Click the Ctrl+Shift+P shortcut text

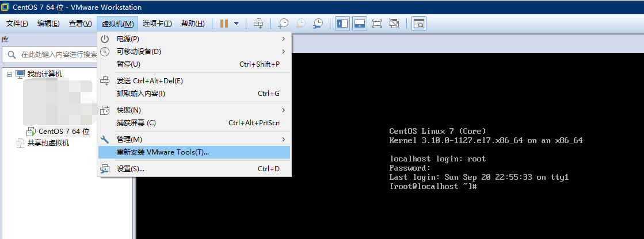point(260,64)
